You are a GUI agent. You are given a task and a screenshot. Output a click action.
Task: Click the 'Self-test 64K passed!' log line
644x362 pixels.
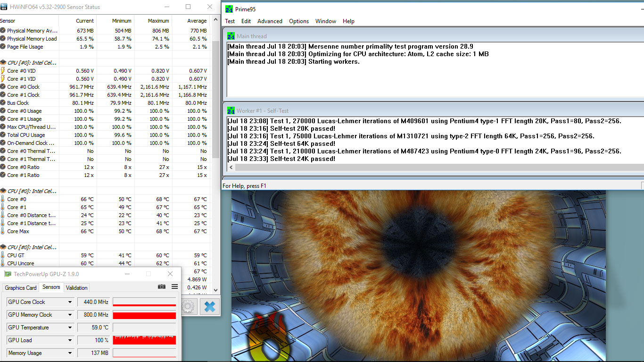(281, 143)
